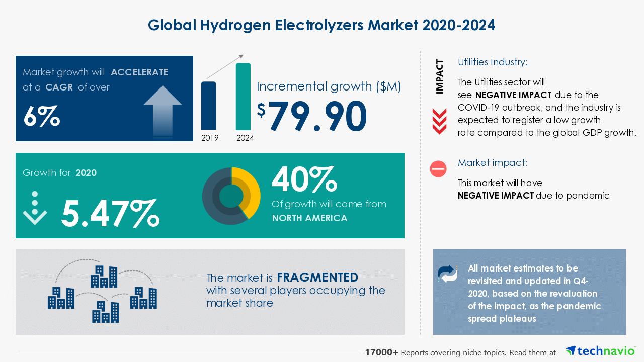Click the red double-chevron down icon
This screenshot has width=644, height=362.
tap(439, 122)
